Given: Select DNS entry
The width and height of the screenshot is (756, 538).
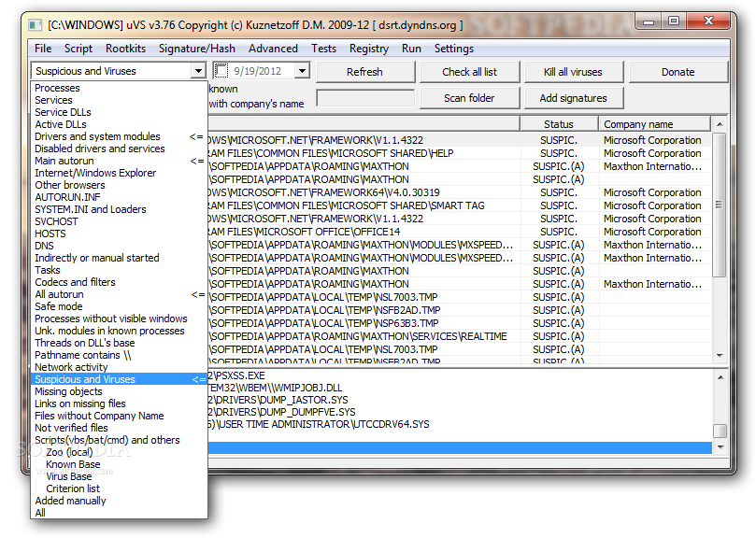Looking at the screenshot, I should click(119, 246).
